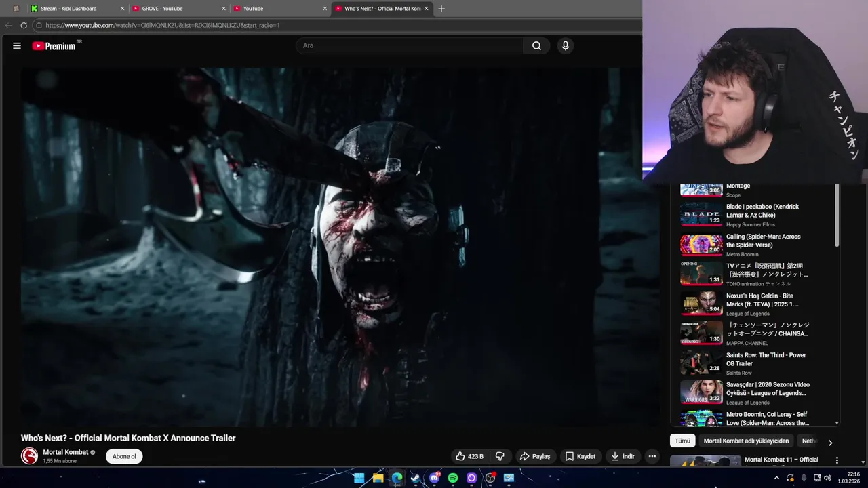Play Metro Boomin Self Love thumbnail
The height and width of the screenshot is (488, 868).
pos(701,419)
